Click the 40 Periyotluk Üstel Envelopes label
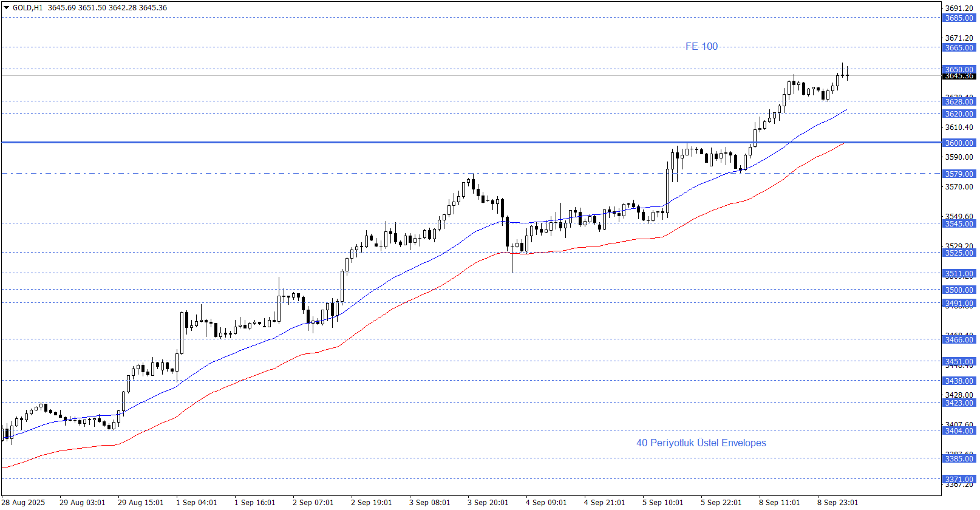 (x=701, y=443)
